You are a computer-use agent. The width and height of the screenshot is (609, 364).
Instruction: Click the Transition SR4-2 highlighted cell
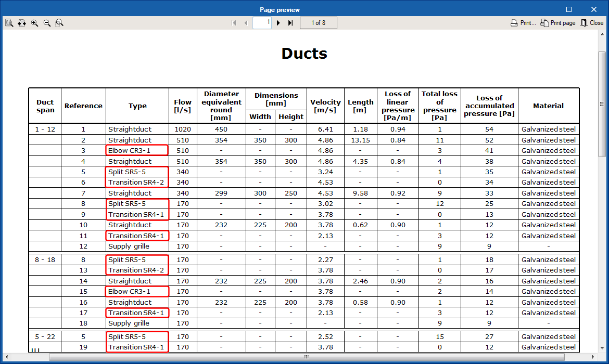[136, 182]
